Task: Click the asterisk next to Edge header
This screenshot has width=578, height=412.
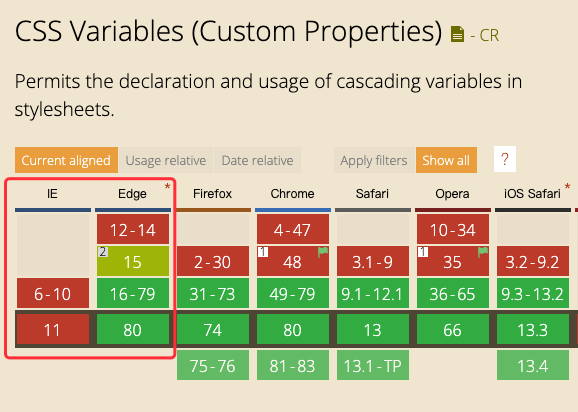Action: coord(167,186)
